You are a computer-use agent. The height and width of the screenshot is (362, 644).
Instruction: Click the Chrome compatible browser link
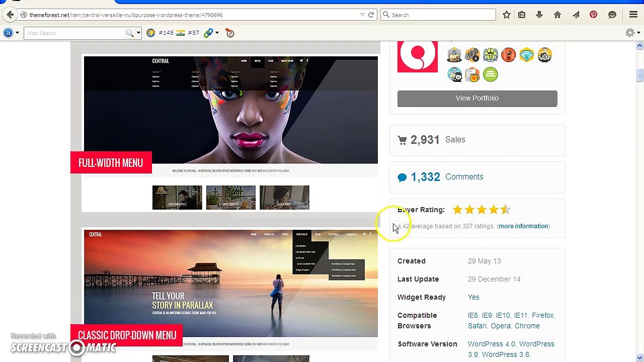click(x=527, y=326)
